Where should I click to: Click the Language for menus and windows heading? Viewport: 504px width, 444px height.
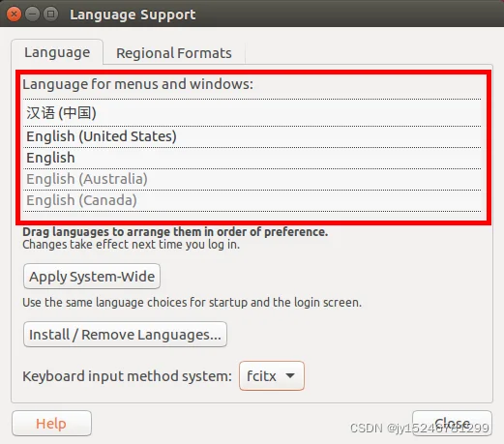[137, 84]
